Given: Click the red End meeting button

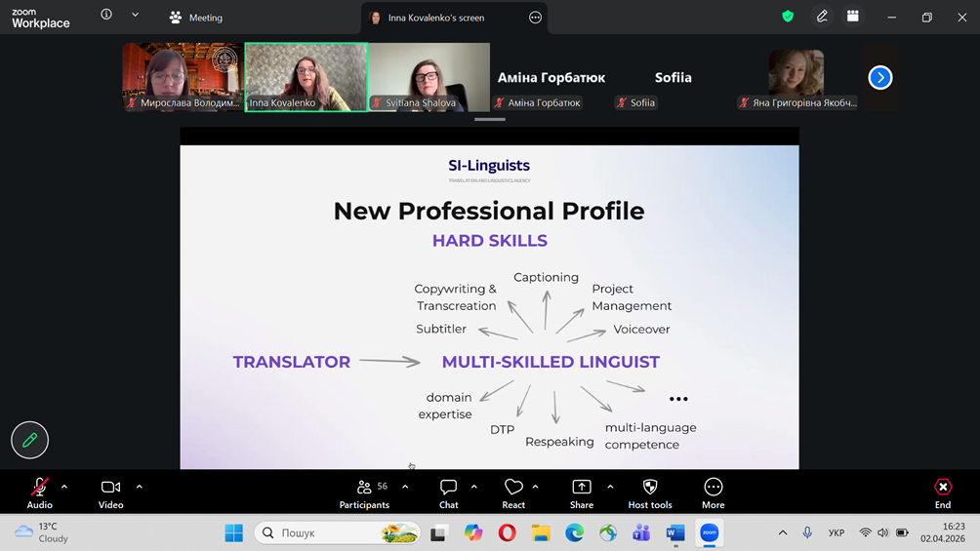Looking at the screenshot, I should click(x=943, y=492).
